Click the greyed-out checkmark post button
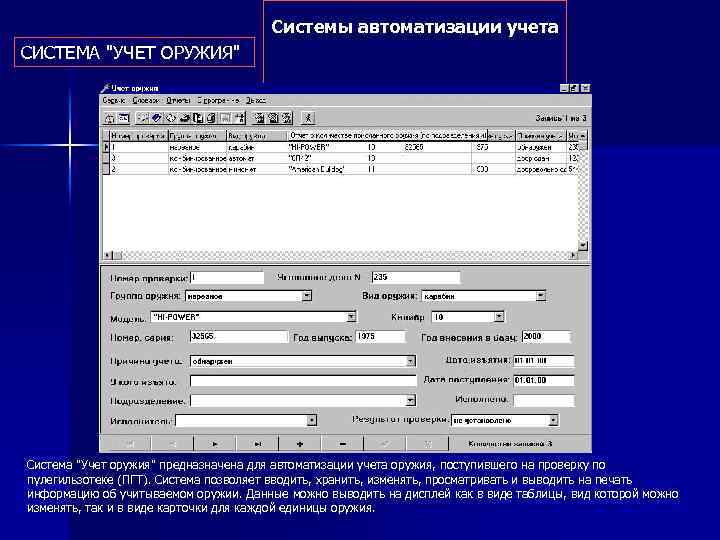720x540 pixels. click(385, 444)
